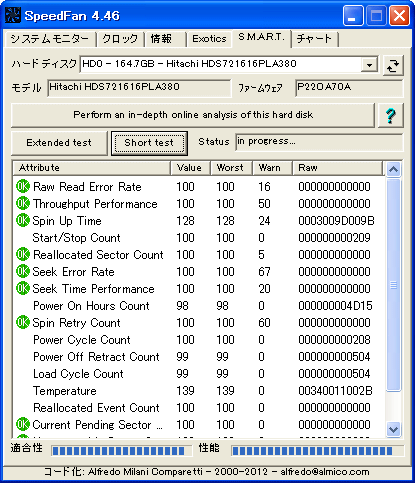Image resolution: width=415 pixels, height=483 pixels.
Task: Click the Raw column header
Action: [x=337, y=168]
